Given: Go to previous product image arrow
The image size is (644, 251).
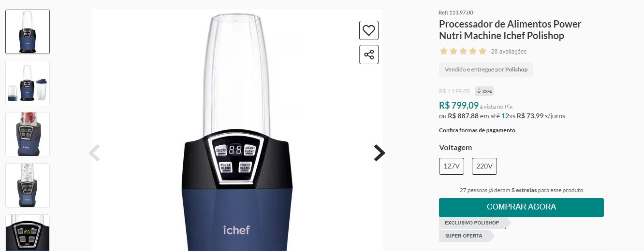Looking at the screenshot, I should tap(94, 153).
